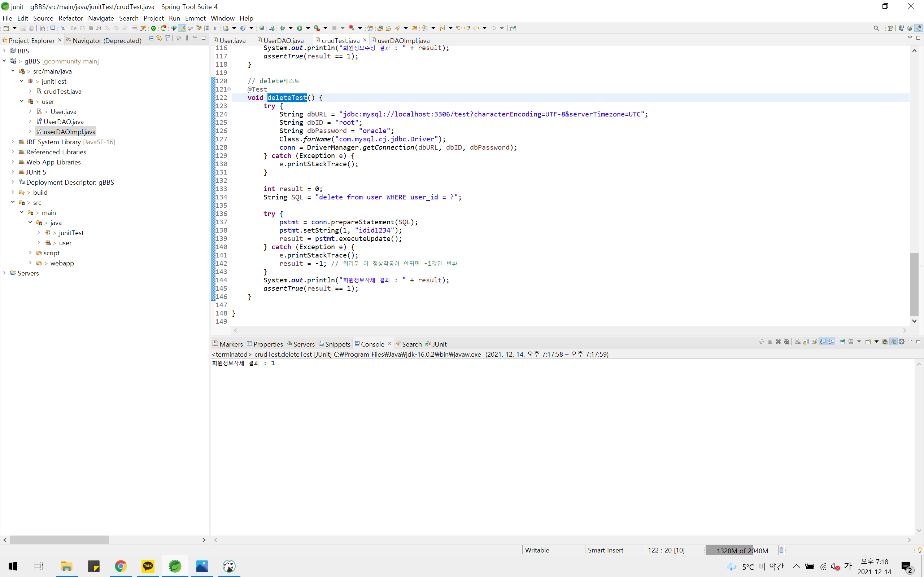
Task: Open Chrome from the Windows taskbar
Action: [121, 566]
